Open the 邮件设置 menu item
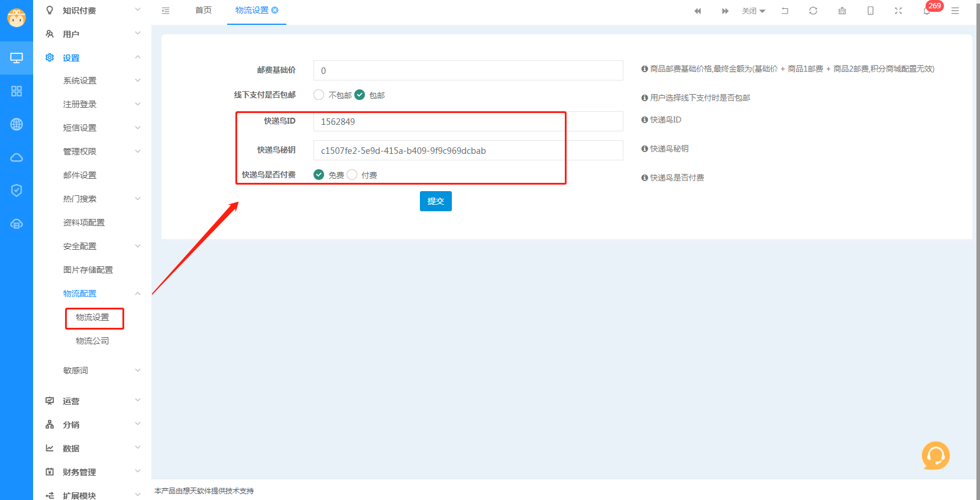 pos(80,176)
